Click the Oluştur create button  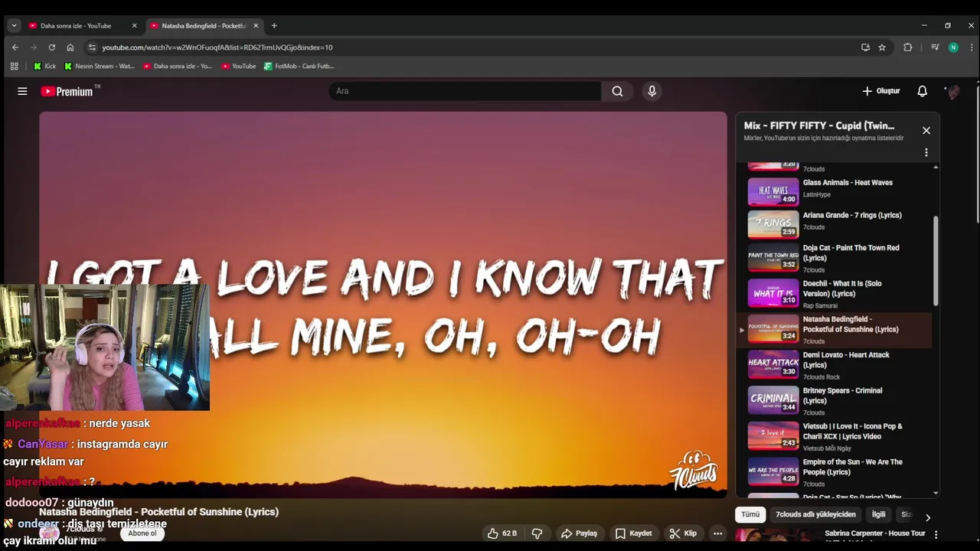(x=880, y=91)
